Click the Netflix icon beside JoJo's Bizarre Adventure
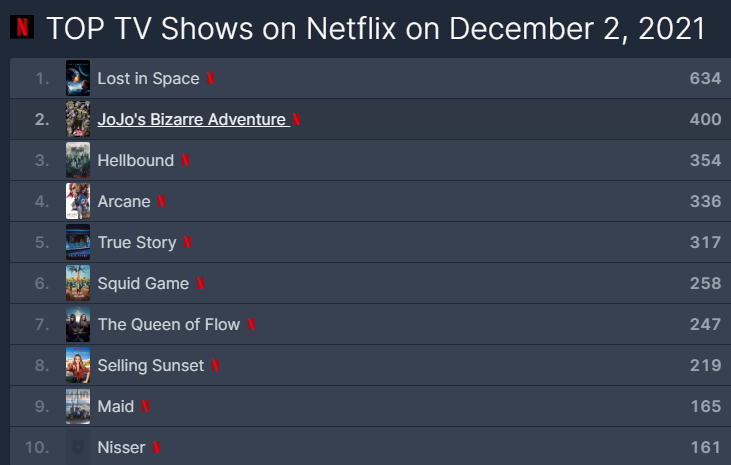Viewport: 731px width, 465px height. [x=296, y=120]
